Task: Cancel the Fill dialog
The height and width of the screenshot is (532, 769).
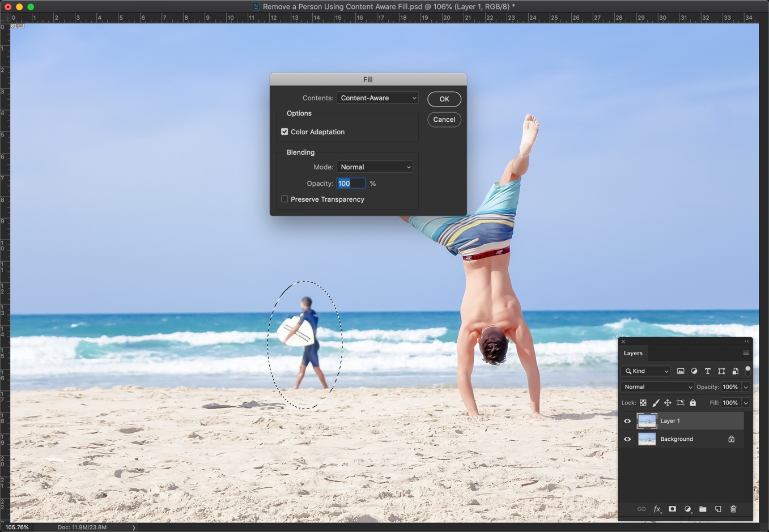Action: [x=444, y=120]
